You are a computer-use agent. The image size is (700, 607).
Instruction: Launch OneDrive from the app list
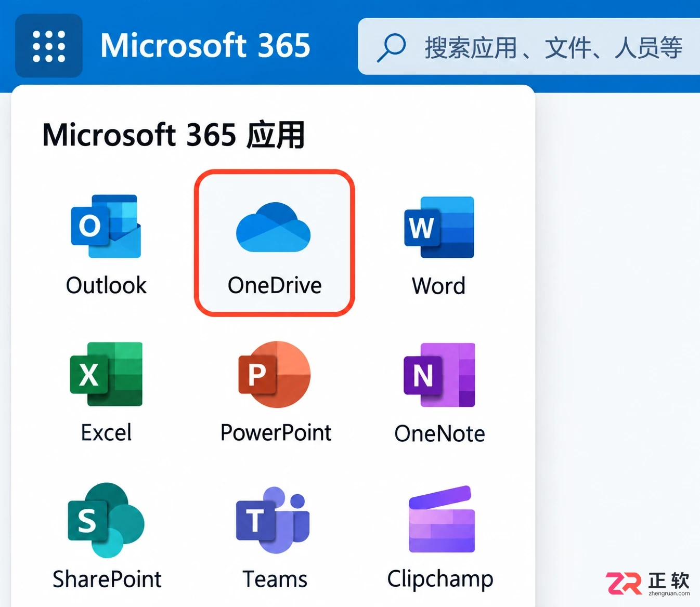click(275, 243)
